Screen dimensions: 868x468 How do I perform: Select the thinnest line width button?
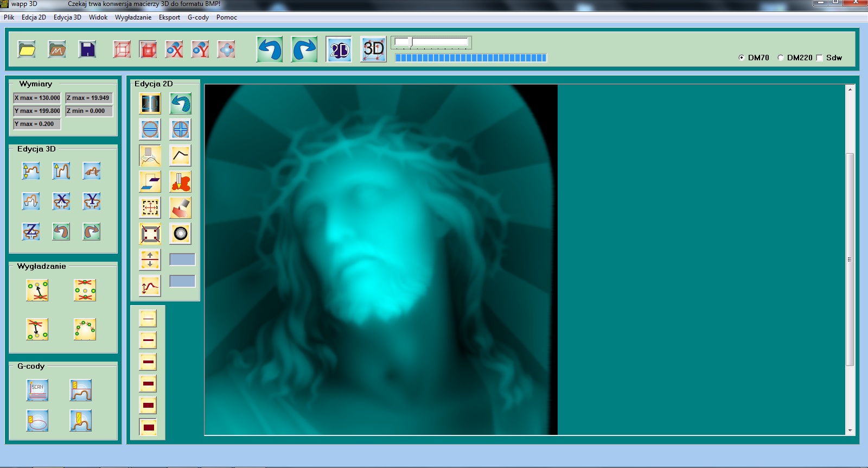(x=148, y=319)
